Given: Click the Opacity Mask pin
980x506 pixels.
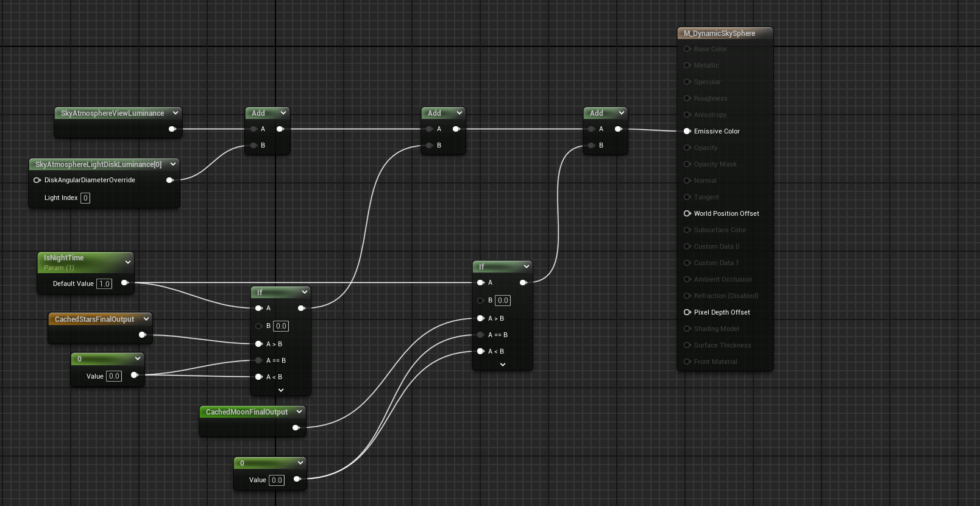Looking at the screenshot, I should pyautogui.click(x=687, y=164).
